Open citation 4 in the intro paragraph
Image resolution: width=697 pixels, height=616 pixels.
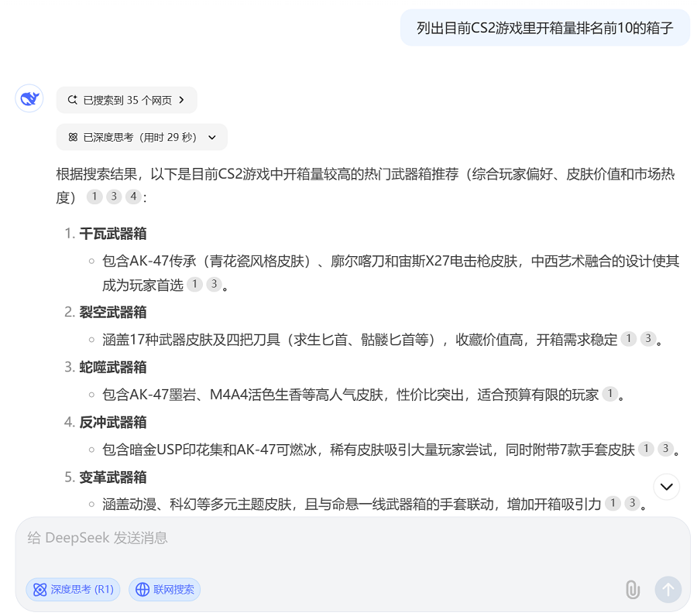click(133, 197)
